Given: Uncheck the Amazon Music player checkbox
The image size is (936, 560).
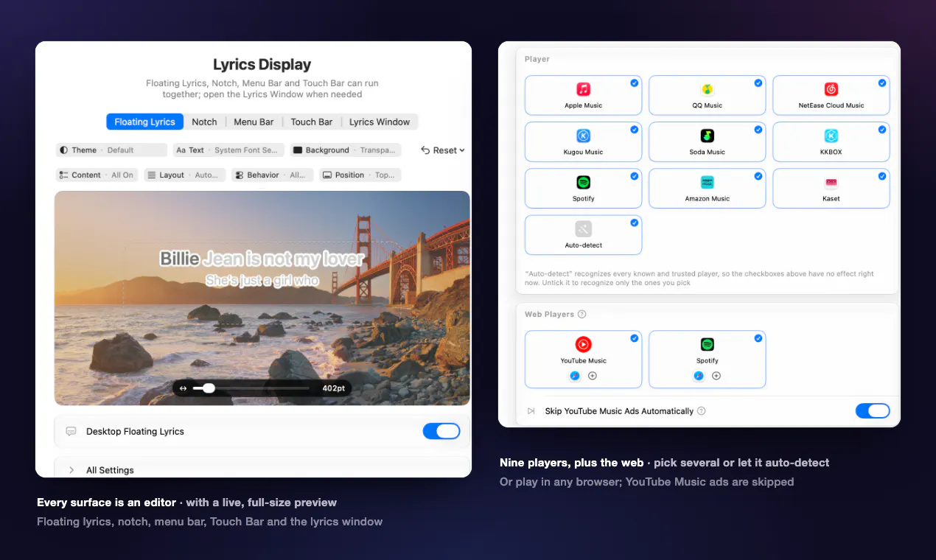Looking at the screenshot, I should click(x=758, y=176).
